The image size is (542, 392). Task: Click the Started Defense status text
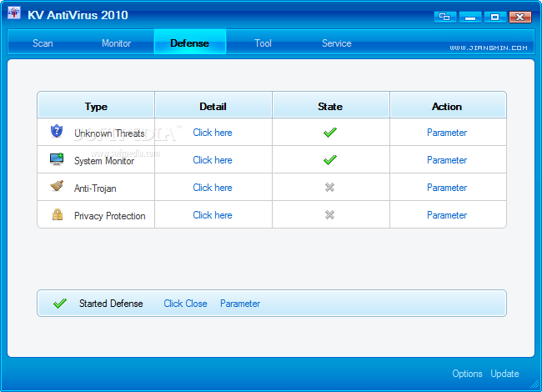[111, 304]
